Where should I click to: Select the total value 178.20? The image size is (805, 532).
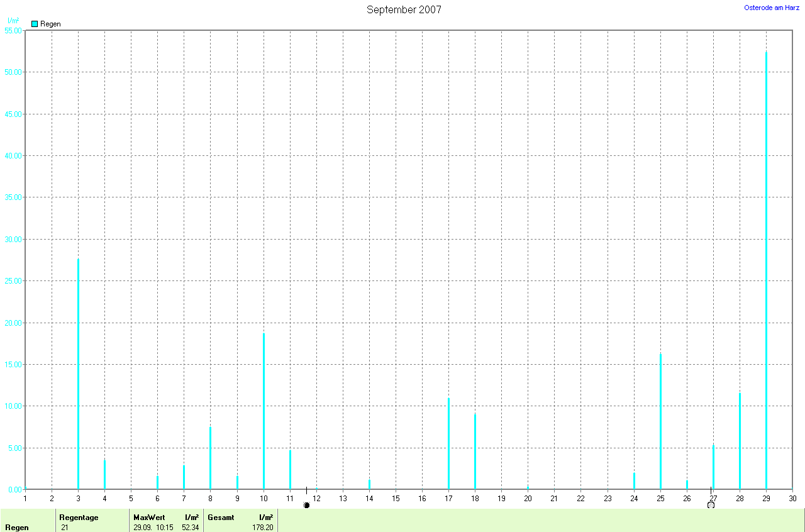click(x=262, y=528)
